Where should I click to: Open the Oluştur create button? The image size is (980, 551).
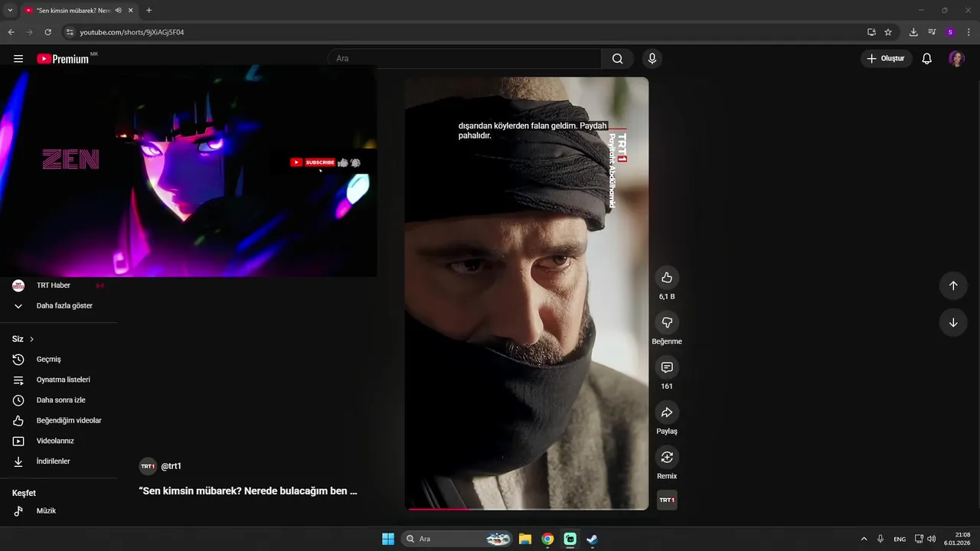point(887,59)
